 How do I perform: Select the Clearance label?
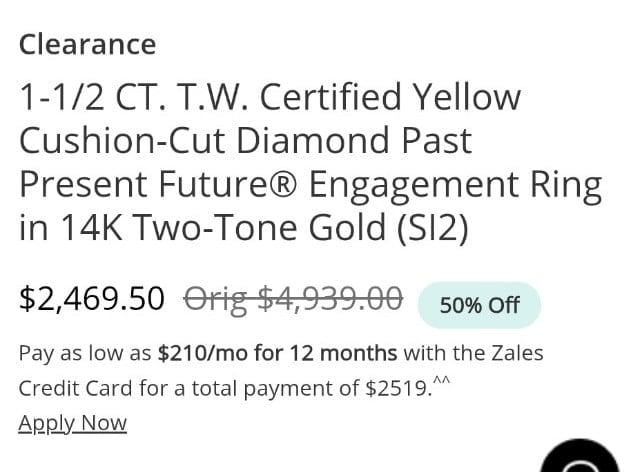pos(87,44)
